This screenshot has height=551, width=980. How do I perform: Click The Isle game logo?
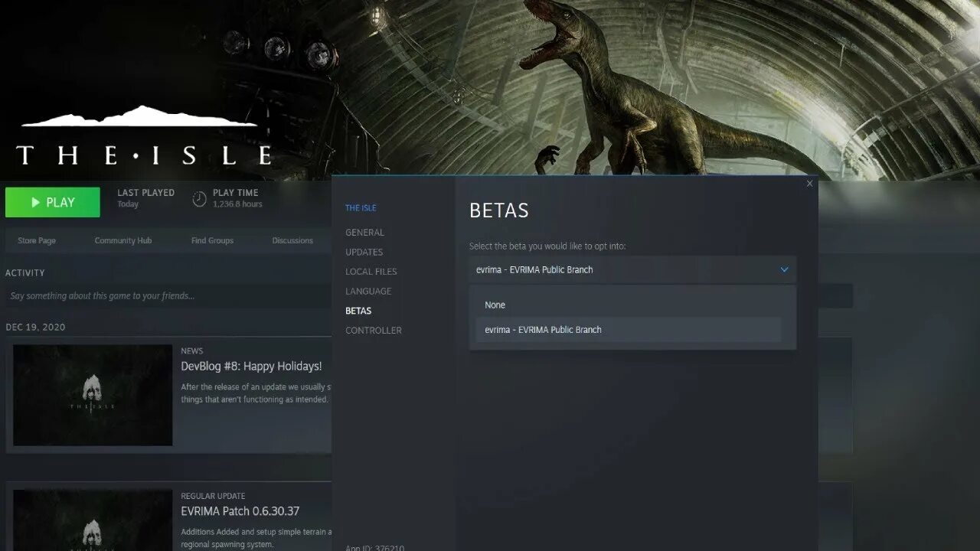click(x=144, y=136)
